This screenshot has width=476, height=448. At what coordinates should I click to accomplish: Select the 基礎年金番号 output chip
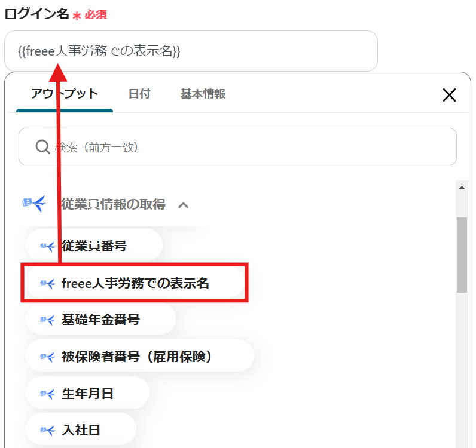(x=100, y=320)
